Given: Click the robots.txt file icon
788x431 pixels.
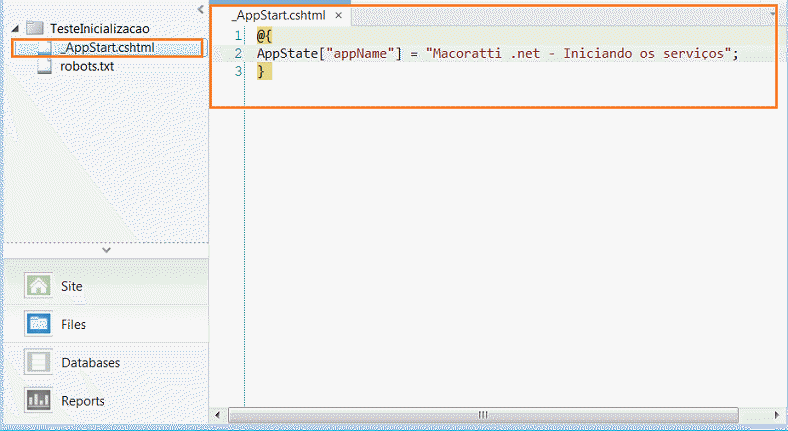Looking at the screenshot, I should 45,66.
